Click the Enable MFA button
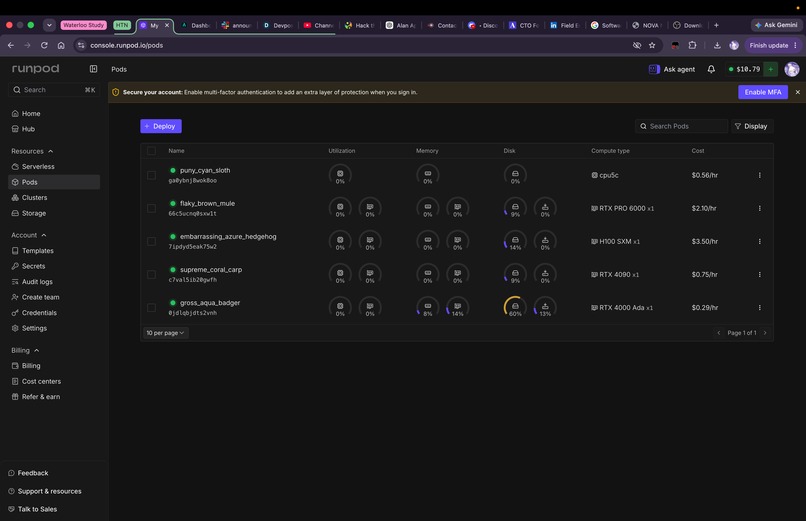Image resolution: width=806 pixels, height=521 pixels. click(x=763, y=92)
